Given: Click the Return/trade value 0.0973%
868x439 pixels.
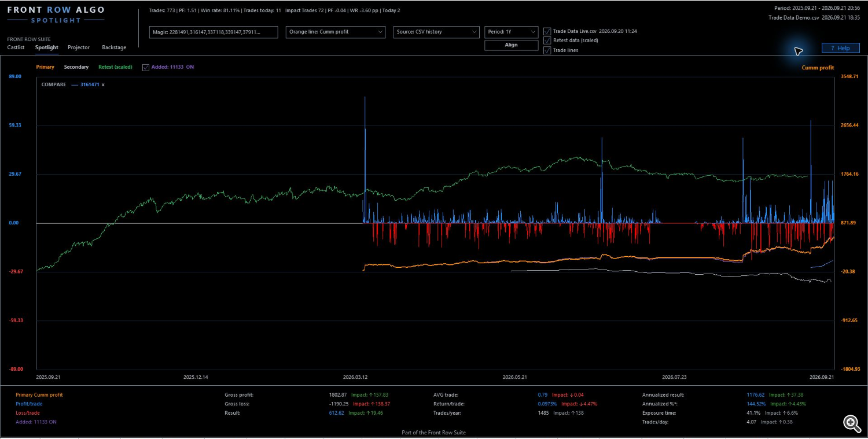Looking at the screenshot, I should (x=548, y=404).
